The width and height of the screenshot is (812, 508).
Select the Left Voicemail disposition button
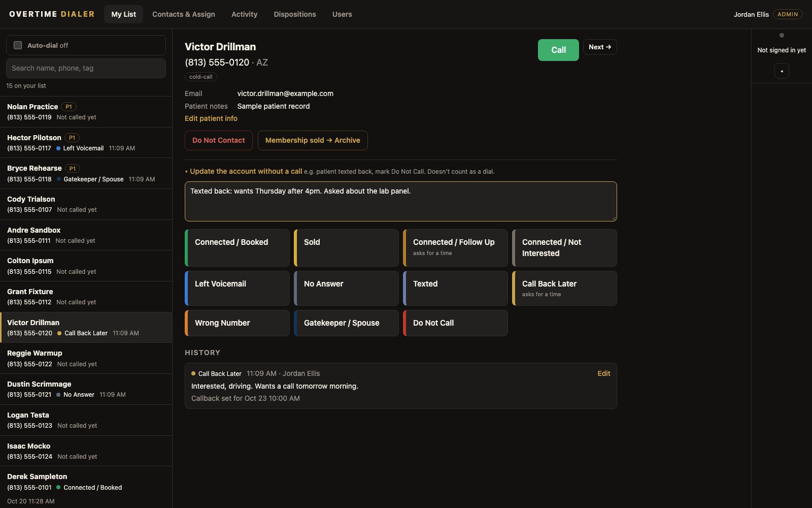(x=237, y=288)
